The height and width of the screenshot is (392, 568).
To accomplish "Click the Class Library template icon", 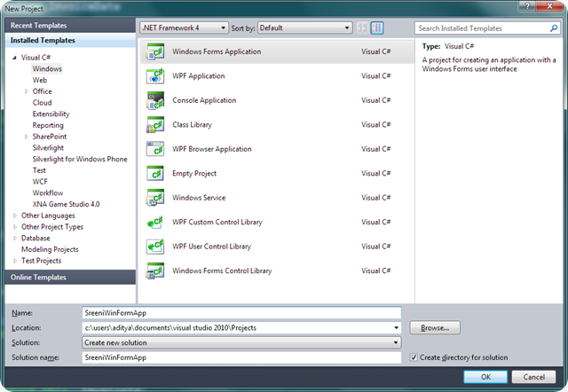I will (155, 124).
